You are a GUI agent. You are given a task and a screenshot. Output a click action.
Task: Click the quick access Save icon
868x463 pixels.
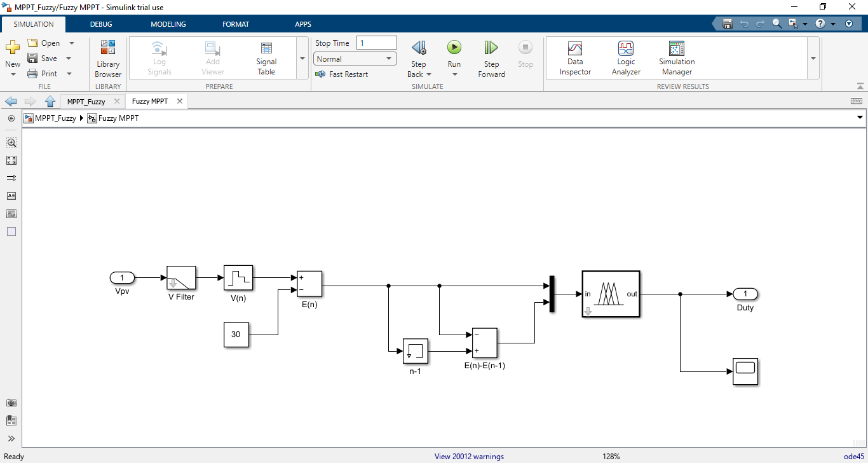pyautogui.click(x=728, y=24)
